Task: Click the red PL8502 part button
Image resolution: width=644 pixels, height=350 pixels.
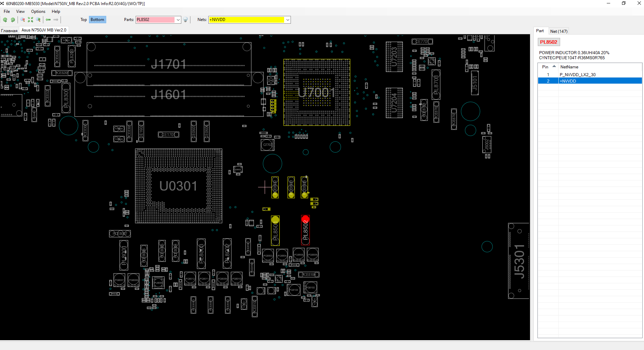Action: [x=549, y=42]
